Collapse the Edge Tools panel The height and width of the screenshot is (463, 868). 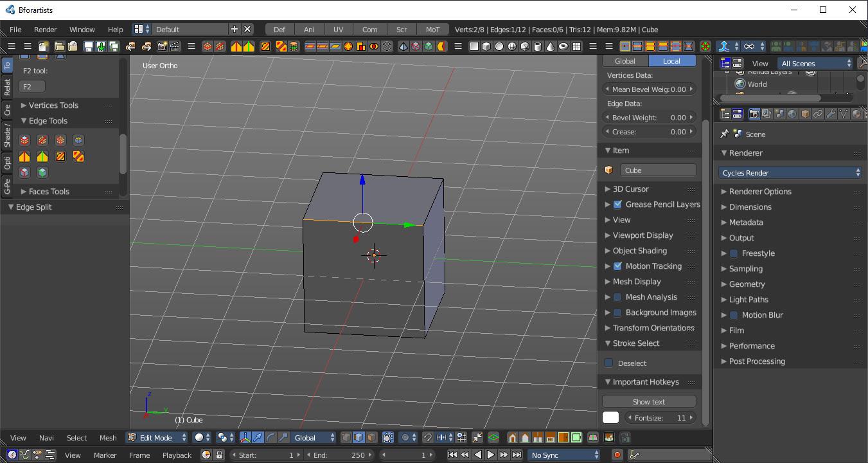[48, 121]
